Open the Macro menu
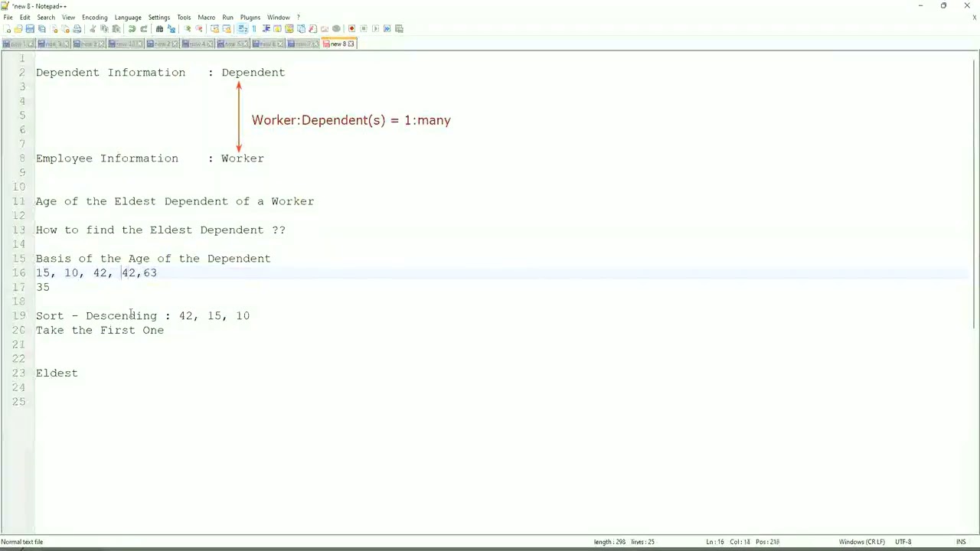The image size is (980, 551). (x=207, y=17)
